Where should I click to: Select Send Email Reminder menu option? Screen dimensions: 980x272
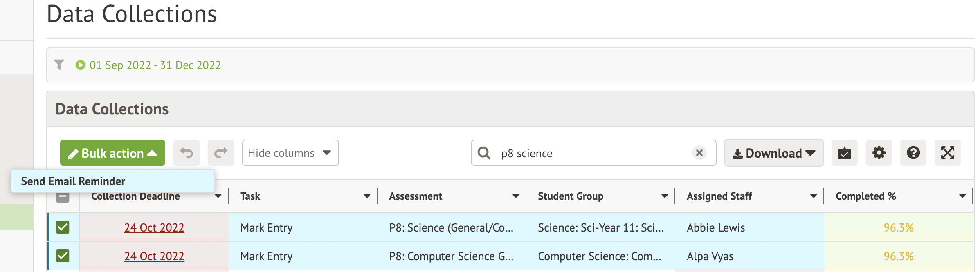pos(73,181)
